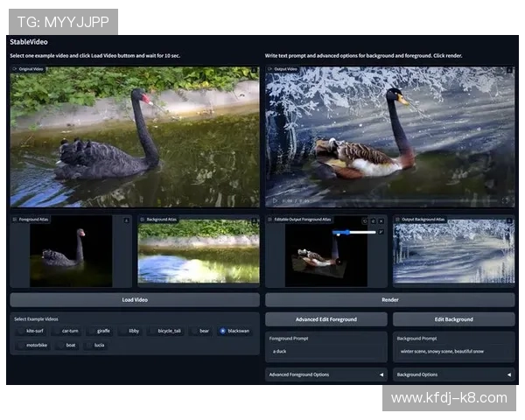Click the Render button

389,299
